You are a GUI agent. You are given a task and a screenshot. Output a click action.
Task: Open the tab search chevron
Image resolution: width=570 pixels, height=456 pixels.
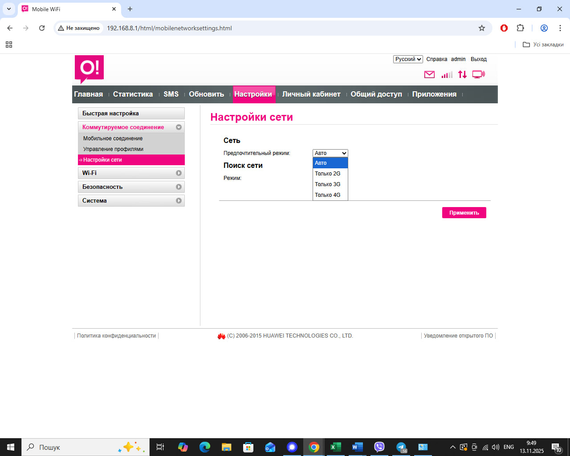[9, 9]
